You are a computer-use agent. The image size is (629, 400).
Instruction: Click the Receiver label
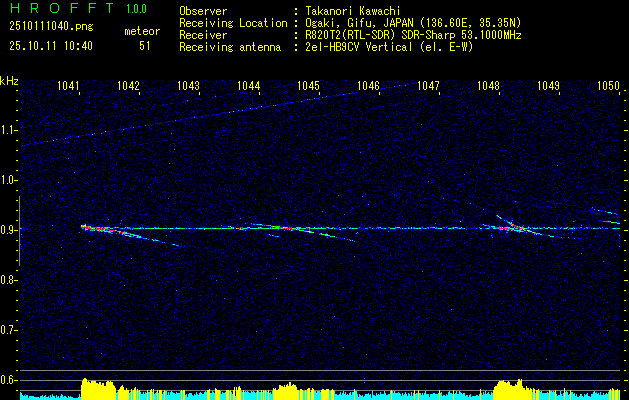click(x=203, y=35)
